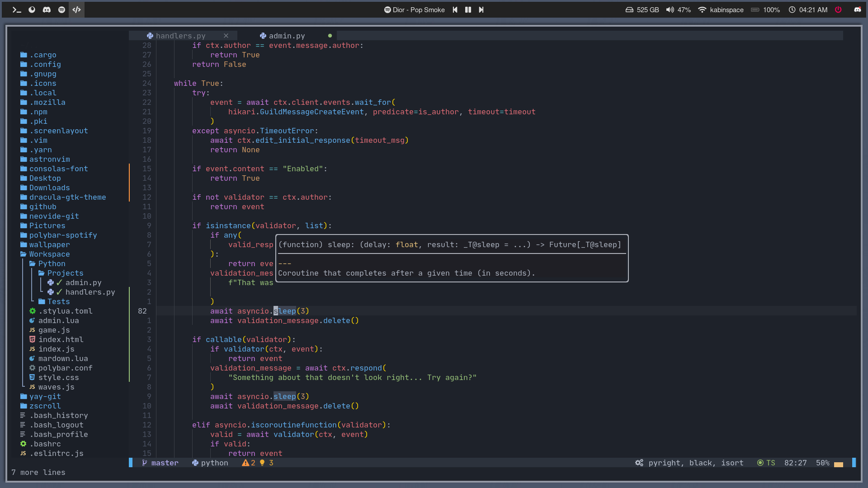
Task: Click the power icon in top bar
Action: [x=838, y=9]
